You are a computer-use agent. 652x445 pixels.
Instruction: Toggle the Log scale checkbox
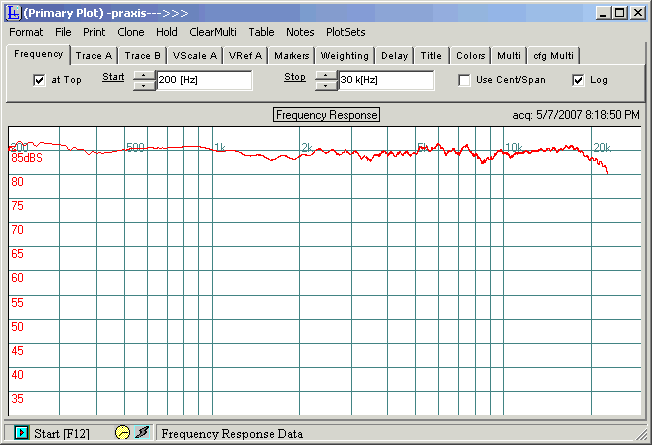pyautogui.click(x=579, y=80)
